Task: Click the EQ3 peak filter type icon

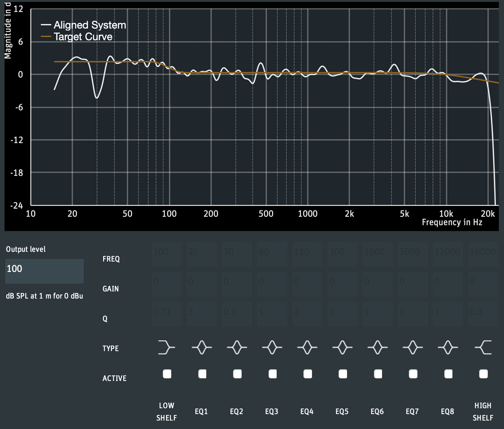Action: click(x=272, y=347)
